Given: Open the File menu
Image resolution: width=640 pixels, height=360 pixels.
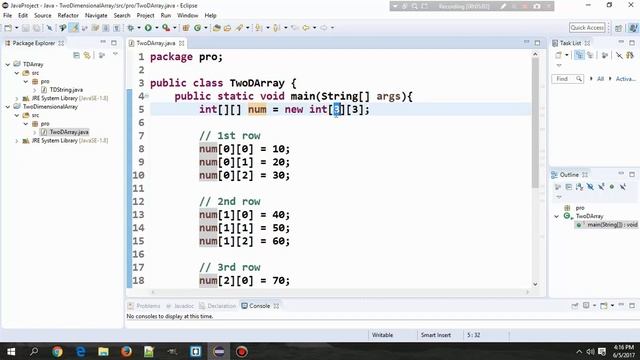Looking at the screenshot, I should click(7, 16).
